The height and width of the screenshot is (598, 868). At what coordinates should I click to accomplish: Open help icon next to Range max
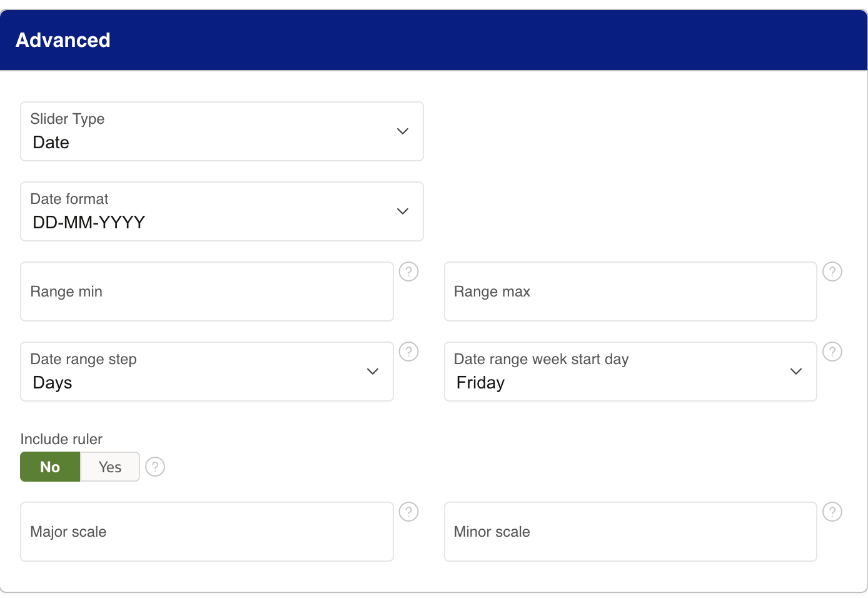coord(832,271)
